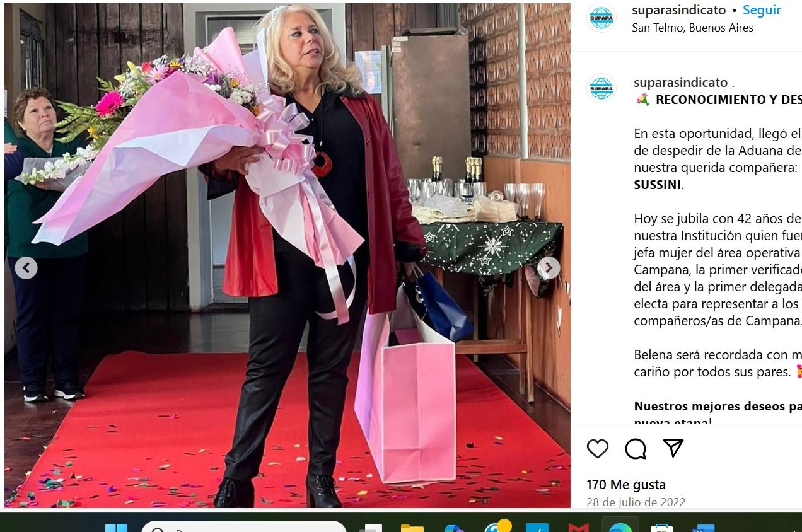Go to next photo with right arrow
The image size is (802, 532).
(549, 268)
